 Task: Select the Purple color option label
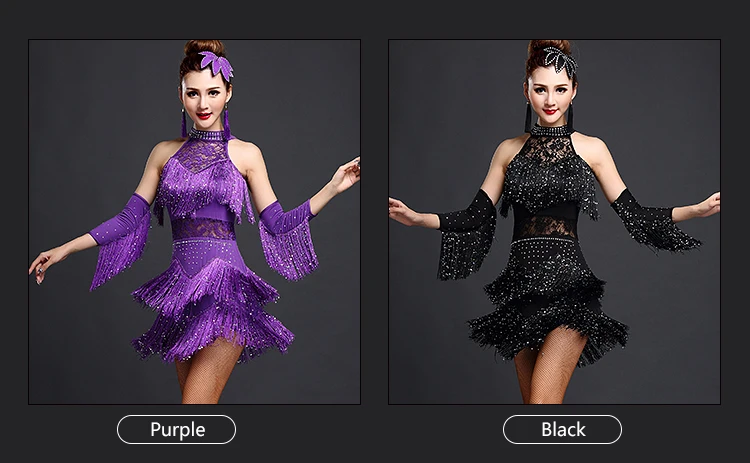click(x=176, y=430)
